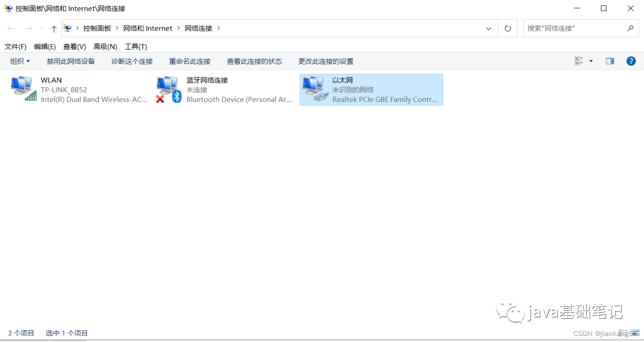This screenshot has width=644, height=342.
Task: Refresh the network connections view
Action: click(x=508, y=29)
